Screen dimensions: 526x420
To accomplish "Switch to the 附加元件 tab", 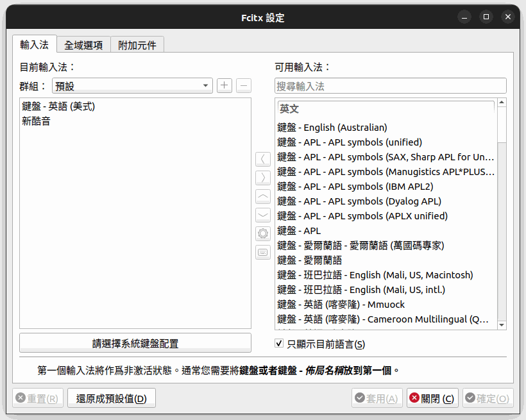I will click(x=137, y=45).
